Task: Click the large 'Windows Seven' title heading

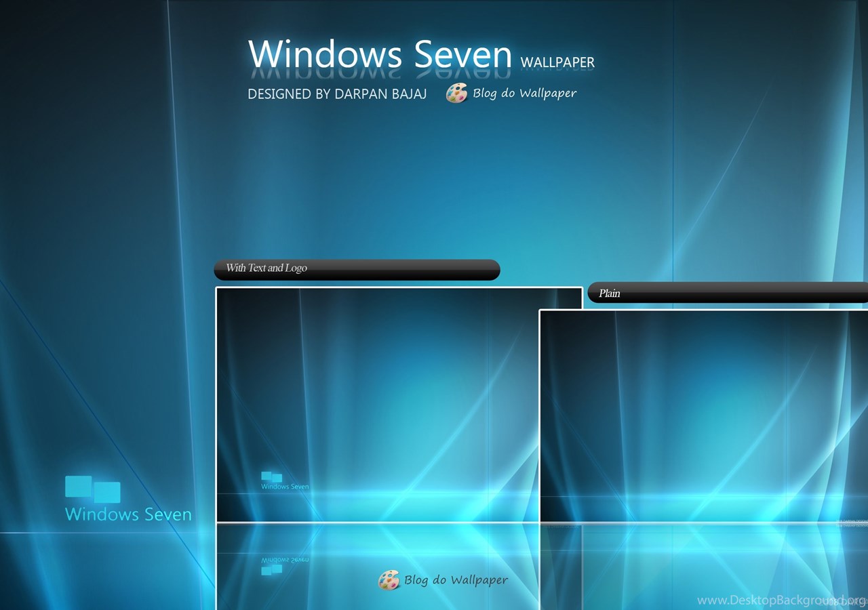Action: (380, 54)
